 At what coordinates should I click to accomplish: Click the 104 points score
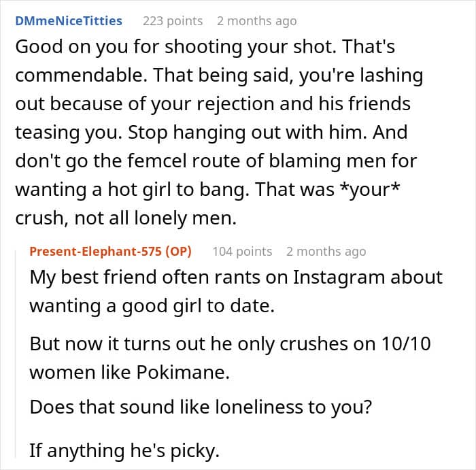242,252
